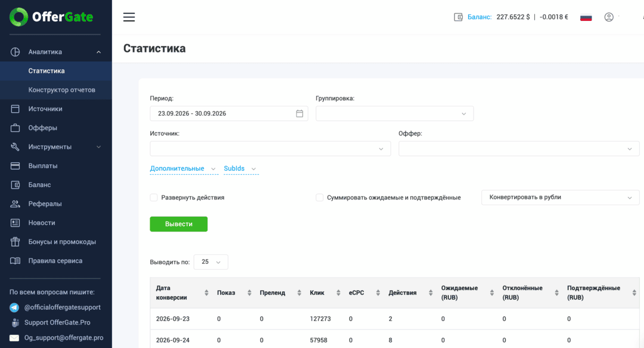
Task: Expand Дополнительные filters
Action: tap(183, 169)
